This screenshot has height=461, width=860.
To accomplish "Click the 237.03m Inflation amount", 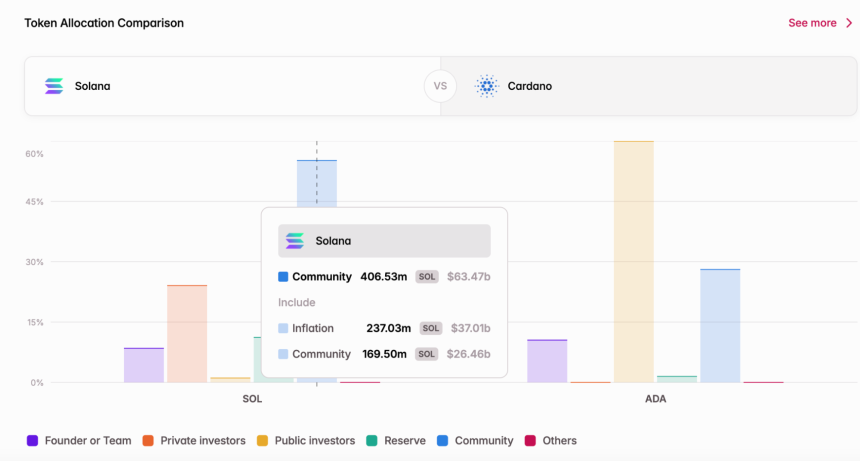I will (388, 328).
